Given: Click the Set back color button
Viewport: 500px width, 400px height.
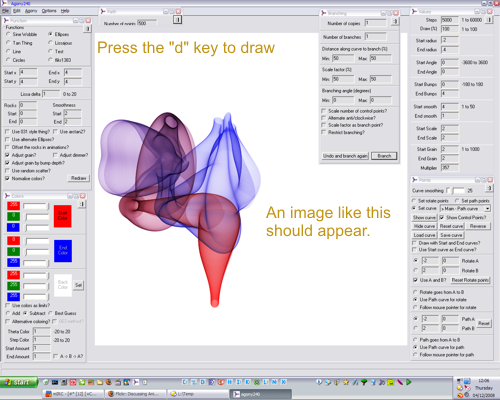Looking at the screenshot, I should pos(78,285).
